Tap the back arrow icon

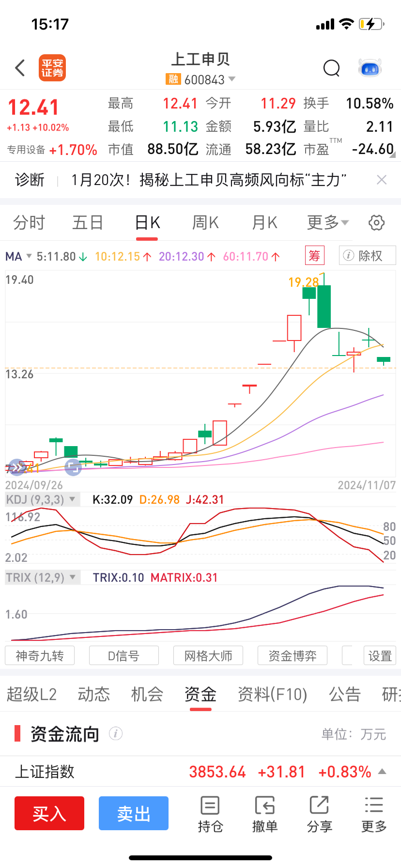(x=20, y=68)
